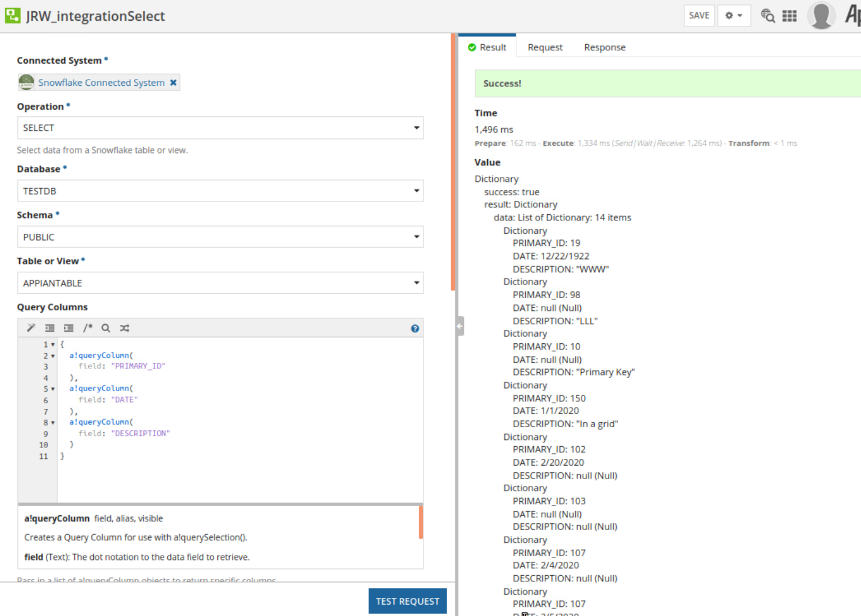Click the left pane orange scrollbar
Image resolution: width=861 pixels, height=616 pixels.
(453, 162)
